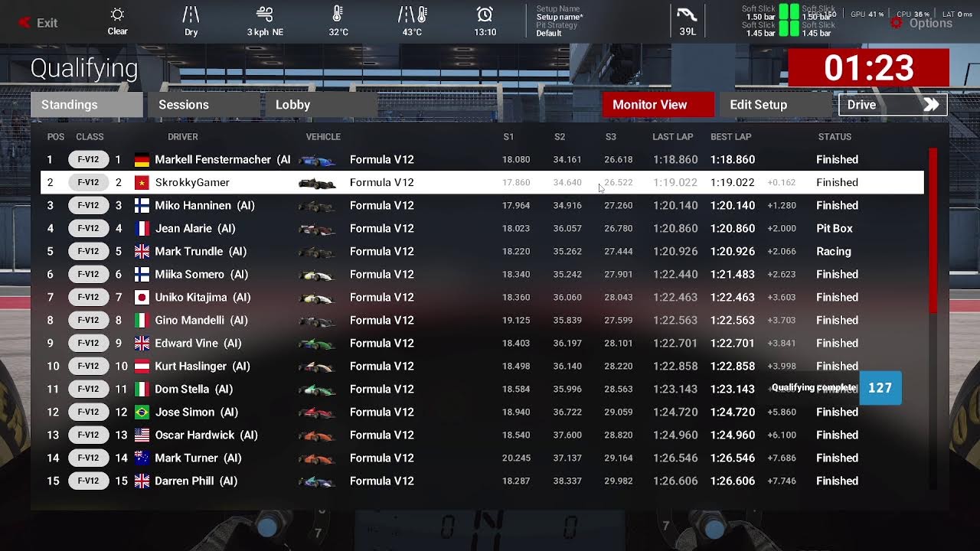The height and width of the screenshot is (551, 980).
Task: Click the track temperature icon
Action: tap(411, 15)
